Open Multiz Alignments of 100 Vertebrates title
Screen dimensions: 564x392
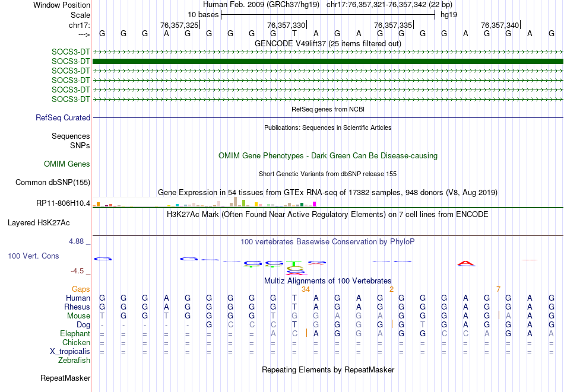coord(328,281)
